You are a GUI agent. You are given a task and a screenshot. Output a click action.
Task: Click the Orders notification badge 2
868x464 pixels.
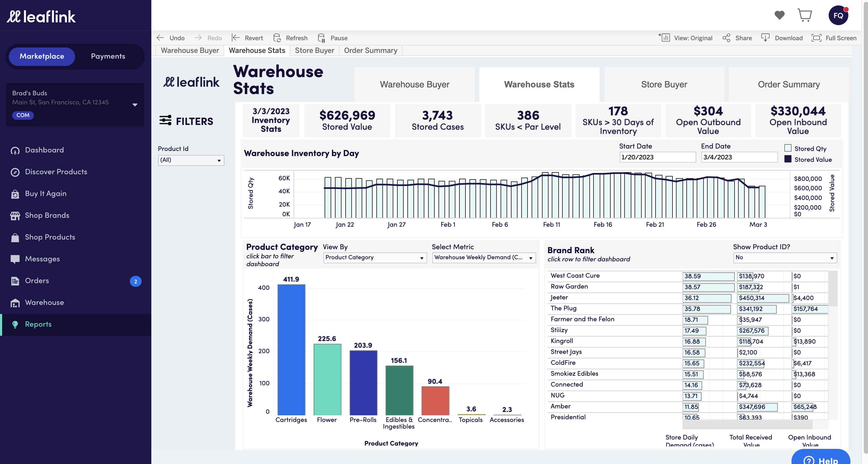[136, 281]
